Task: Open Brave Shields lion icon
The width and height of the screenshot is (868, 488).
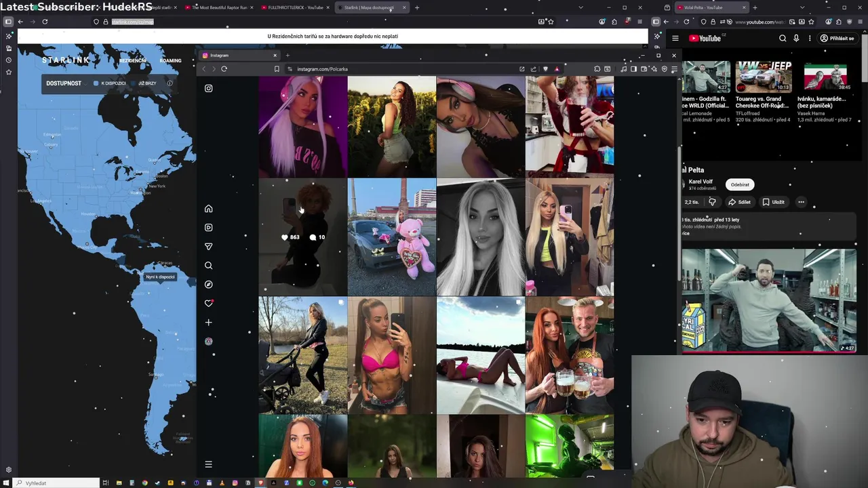Action: tap(545, 68)
